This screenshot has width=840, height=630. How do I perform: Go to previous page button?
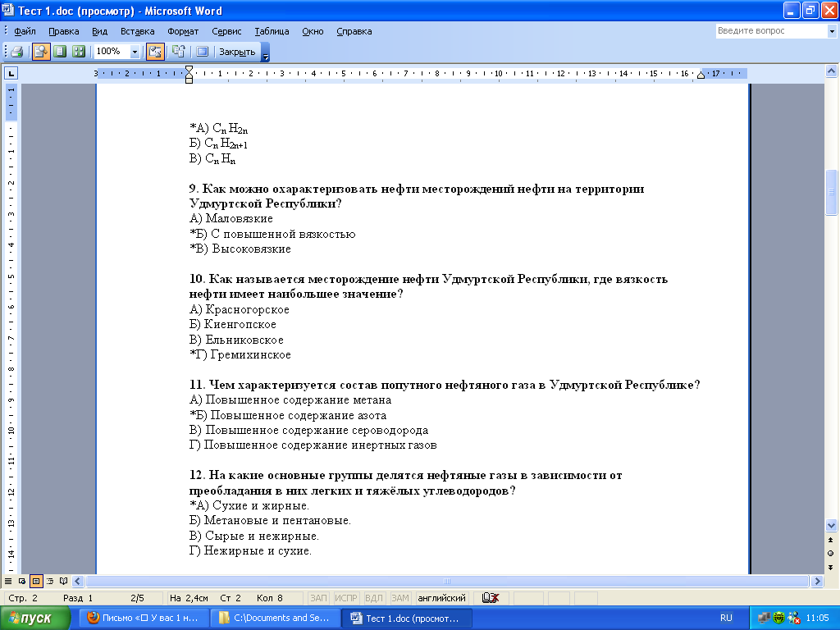(x=831, y=540)
